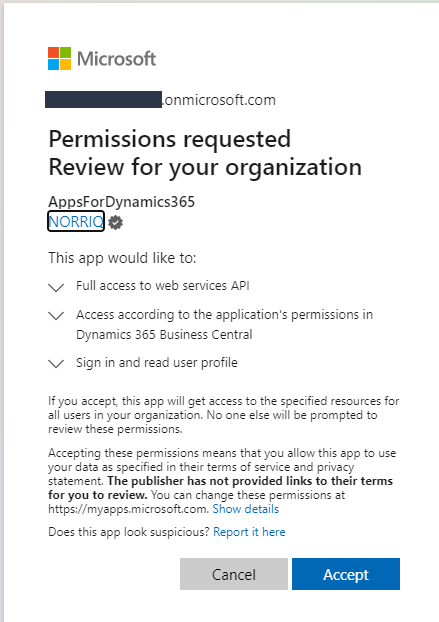
Task: Click the Microsoft wordmark text
Action: (117, 59)
